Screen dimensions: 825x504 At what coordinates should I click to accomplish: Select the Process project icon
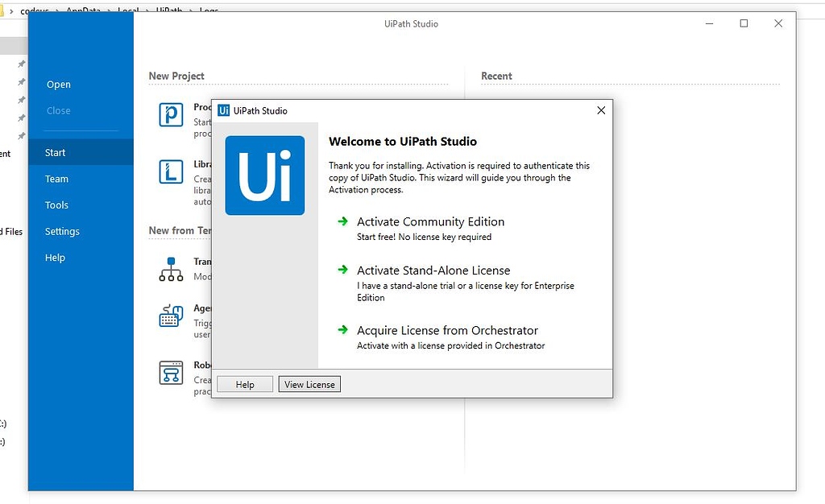click(170, 114)
